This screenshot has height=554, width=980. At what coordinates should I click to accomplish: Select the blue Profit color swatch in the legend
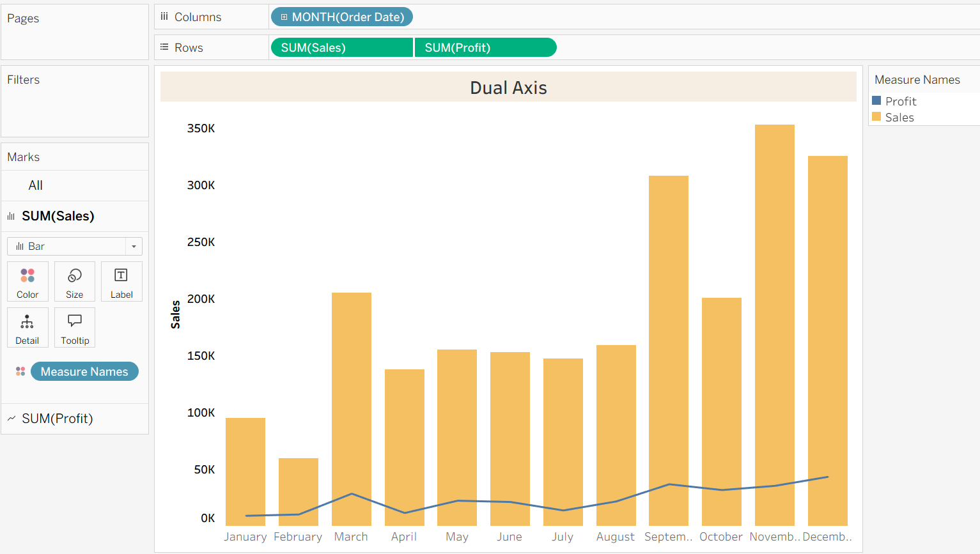coord(876,100)
